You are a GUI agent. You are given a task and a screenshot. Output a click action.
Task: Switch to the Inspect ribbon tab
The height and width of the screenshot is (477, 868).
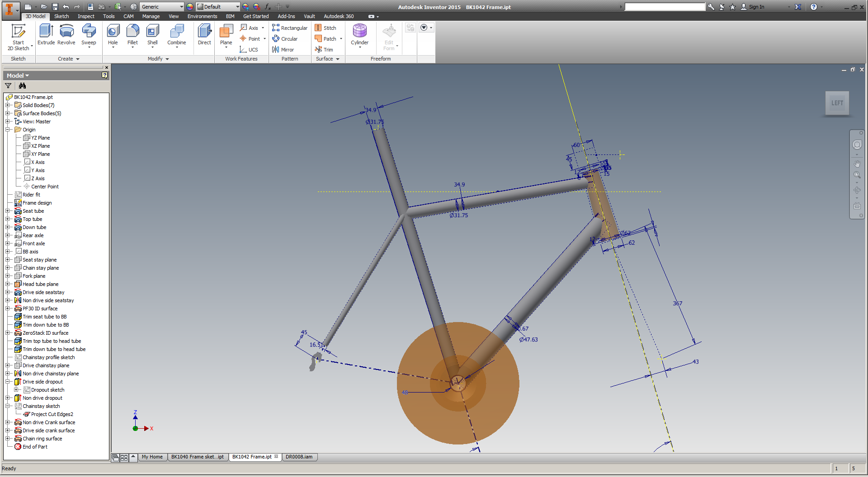[86, 16]
